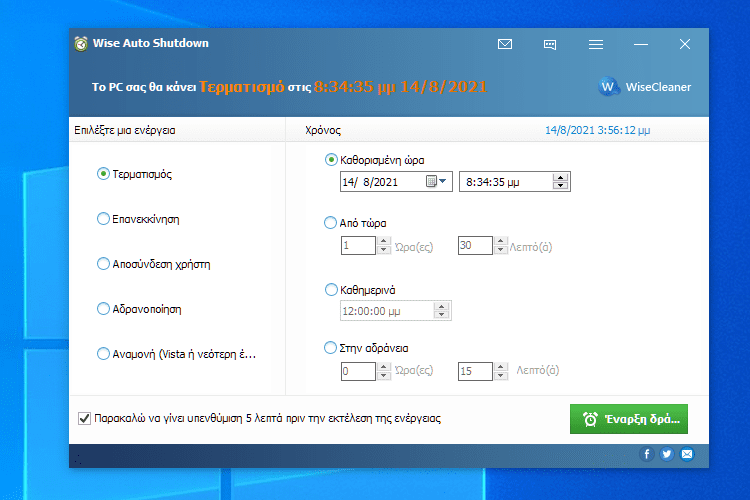Select the Αδρανοποίηση radio option
The height and width of the screenshot is (500, 750).
[x=103, y=309]
